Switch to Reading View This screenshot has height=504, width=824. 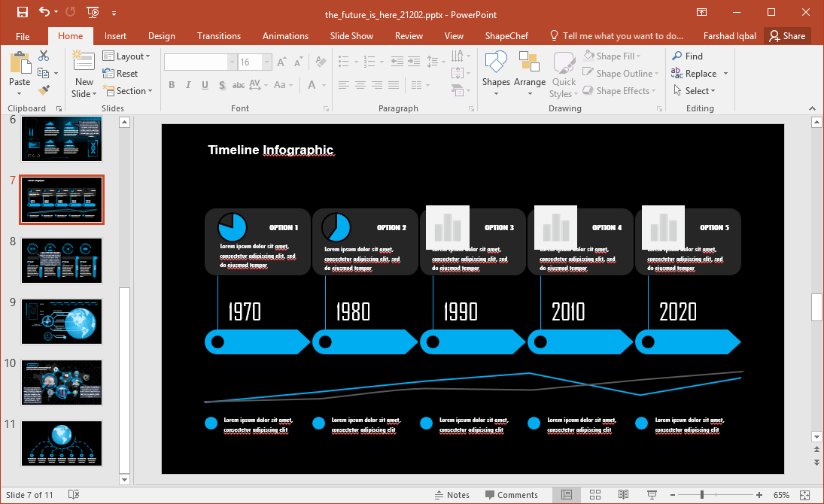tap(623, 495)
